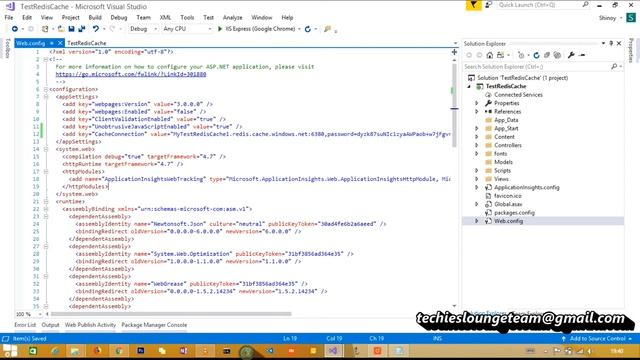640x360 pixels.
Task: Click the horizontal editor scrollbar thumb
Action: (171, 314)
